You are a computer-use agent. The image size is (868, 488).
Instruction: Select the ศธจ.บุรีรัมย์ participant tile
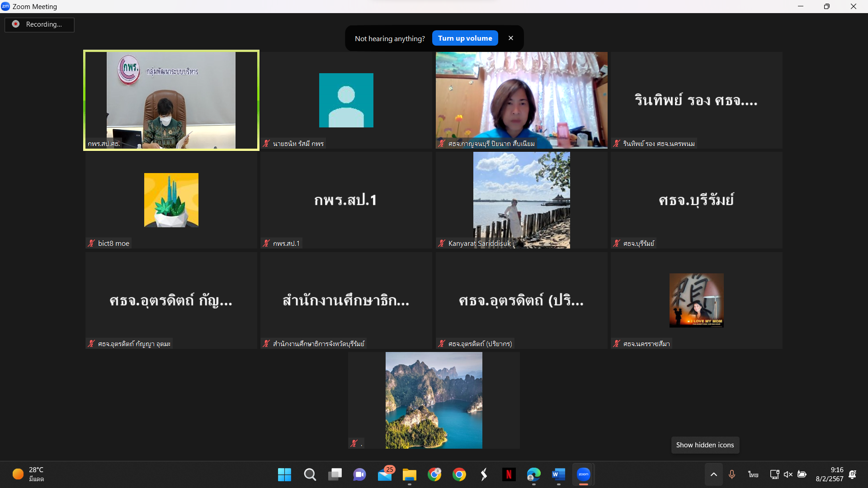696,200
